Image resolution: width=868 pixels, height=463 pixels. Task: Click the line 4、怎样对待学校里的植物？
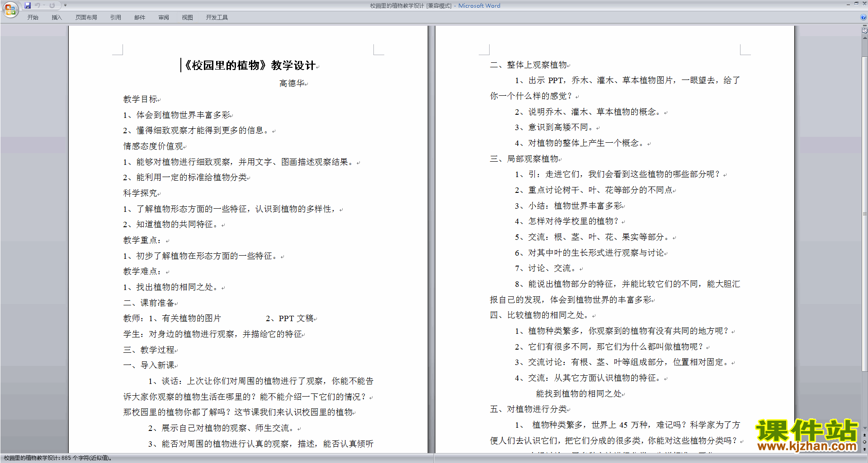point(568,221)
